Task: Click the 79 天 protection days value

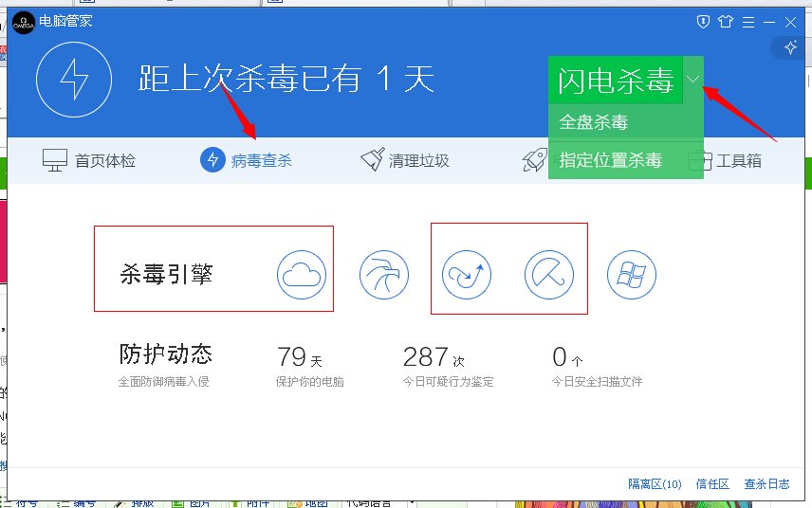Action: click(300, 357)
